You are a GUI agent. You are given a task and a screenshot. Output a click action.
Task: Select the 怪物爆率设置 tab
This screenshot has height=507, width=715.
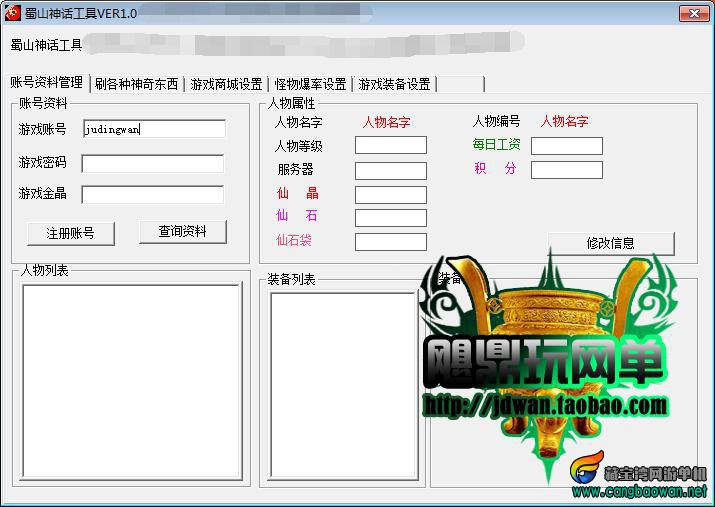(310, 84)
